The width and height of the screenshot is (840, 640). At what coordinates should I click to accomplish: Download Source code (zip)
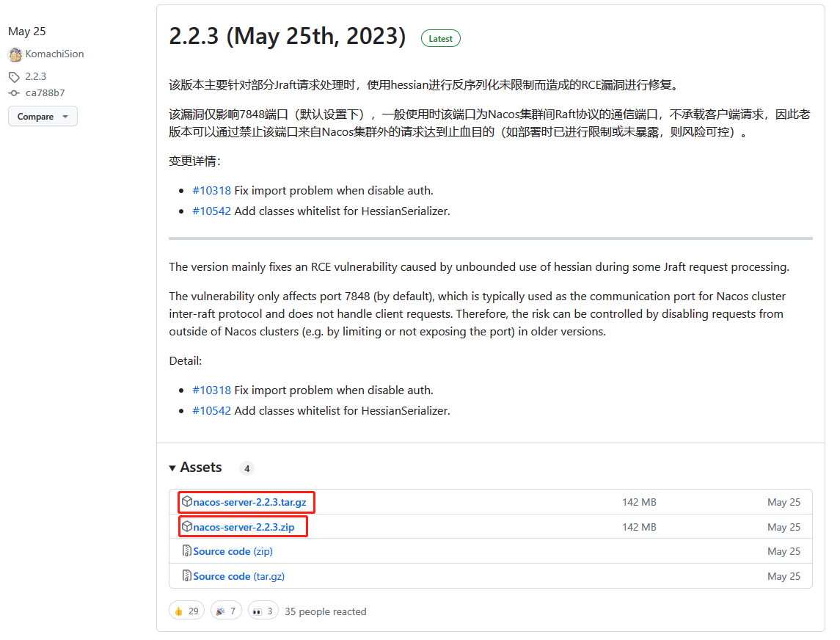click(233, 551)
